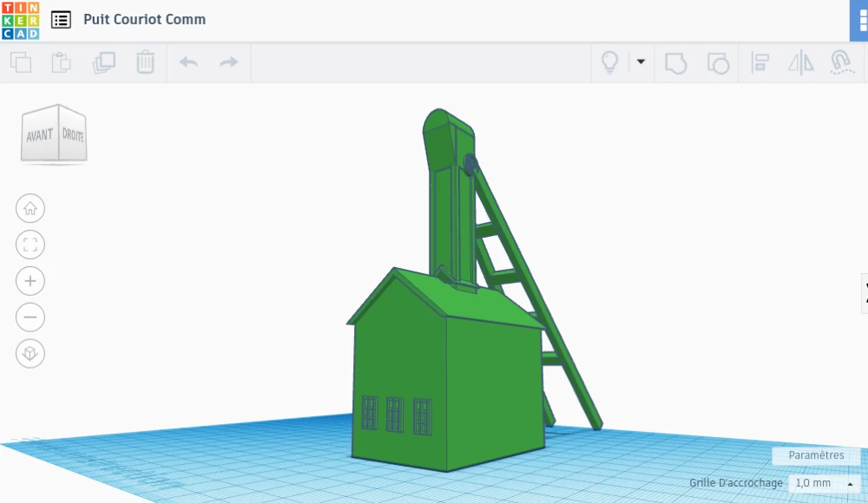Show all hidden objects with lightbulb

610,62
